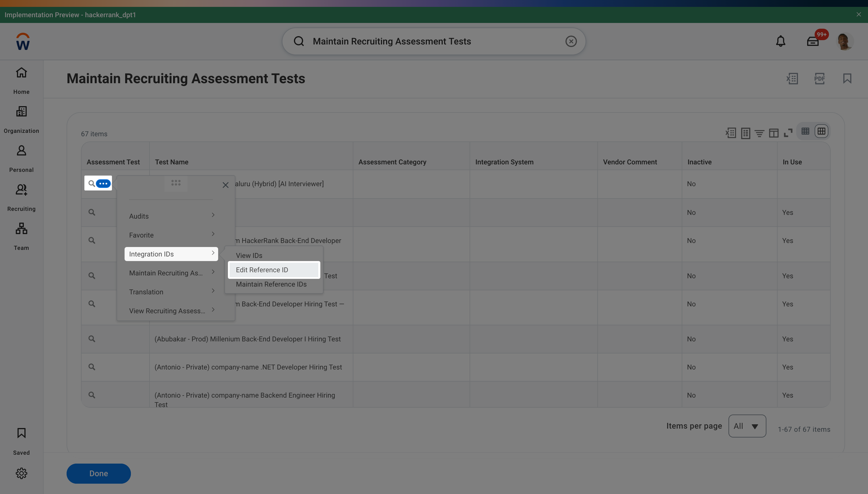Select Edit Reference ID
The width and height of the screenshot is (868, 494).
coord(274,270)
